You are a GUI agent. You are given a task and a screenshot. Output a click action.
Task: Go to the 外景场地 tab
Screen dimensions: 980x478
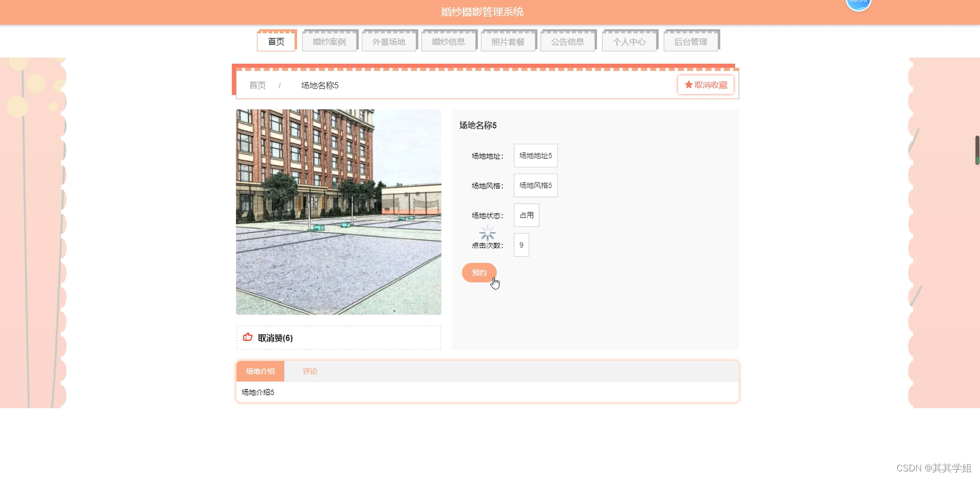[x=389, y=42]
